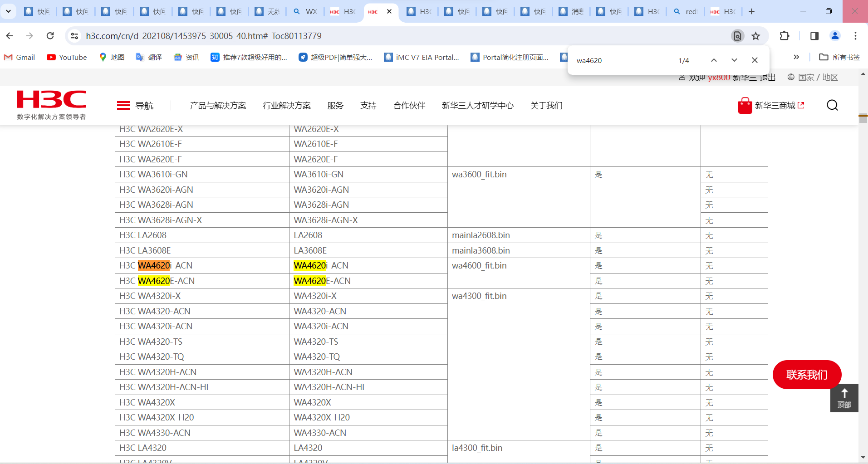Viewport: 868px width, 464px height.
Task: Open the 资讯 news bookmark
Action: (187, 57)
